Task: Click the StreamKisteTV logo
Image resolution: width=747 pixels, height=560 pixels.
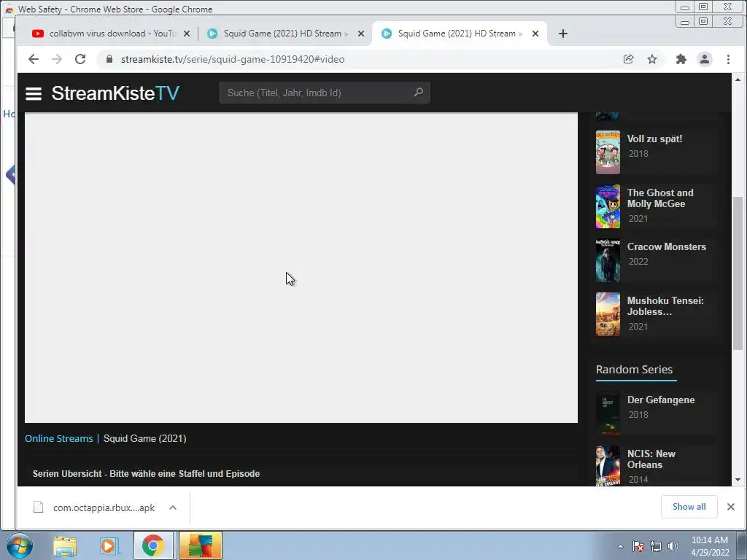Action: pos(115,93)
